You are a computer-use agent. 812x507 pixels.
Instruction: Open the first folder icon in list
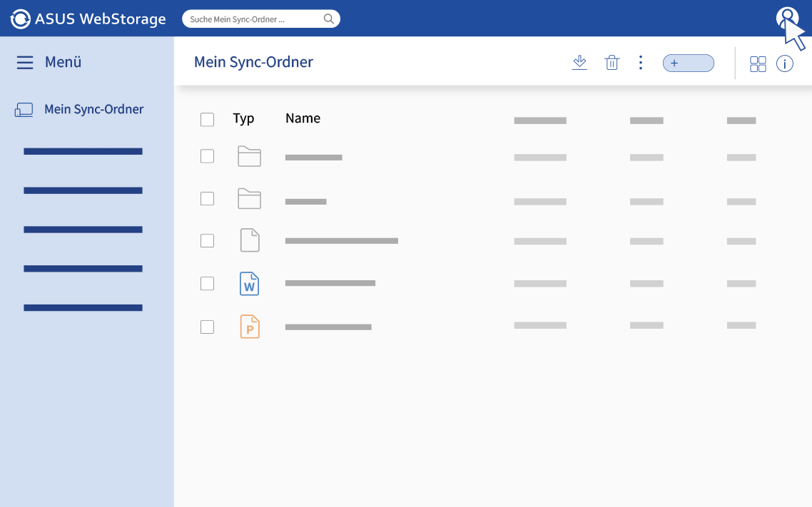[x=249, y=156]
